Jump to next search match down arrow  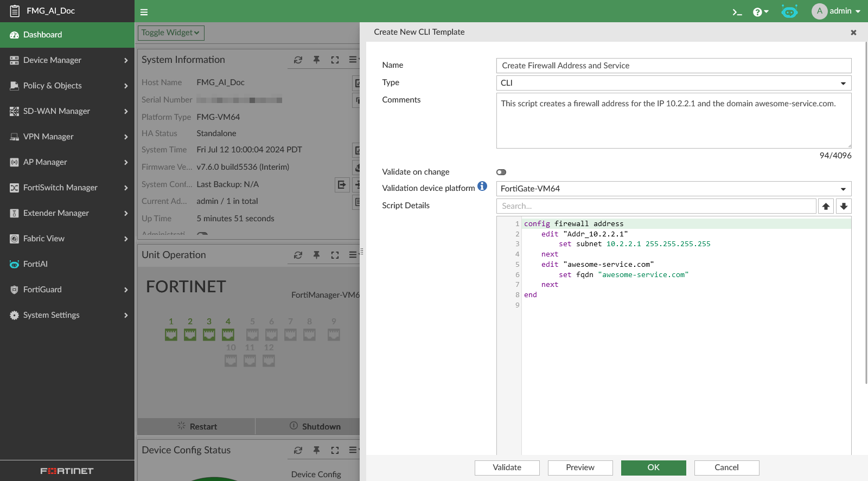[x=844, y=206]
